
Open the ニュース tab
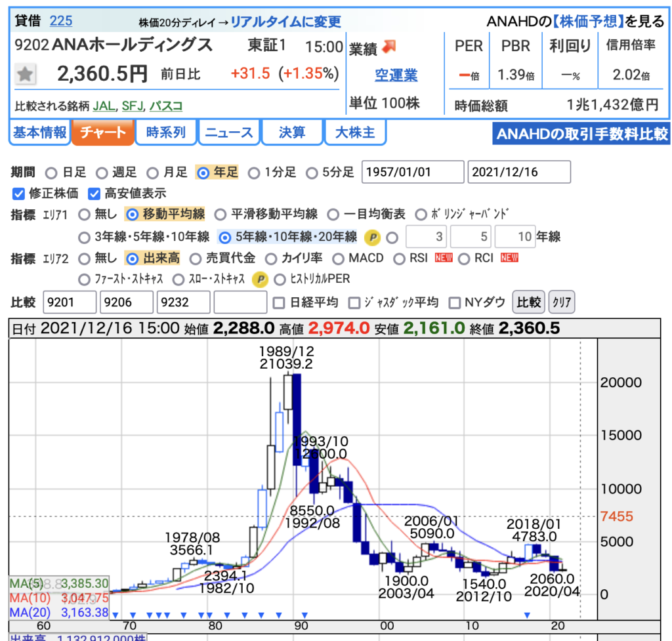pyautogui.click(x=229, y=133)
